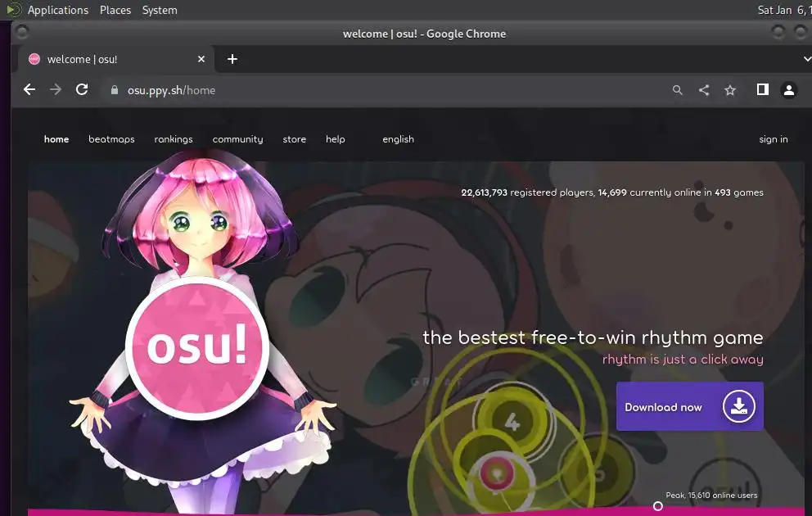Open the rankings menu
This screenshot has width=812, height=516.
coord(174,139)
